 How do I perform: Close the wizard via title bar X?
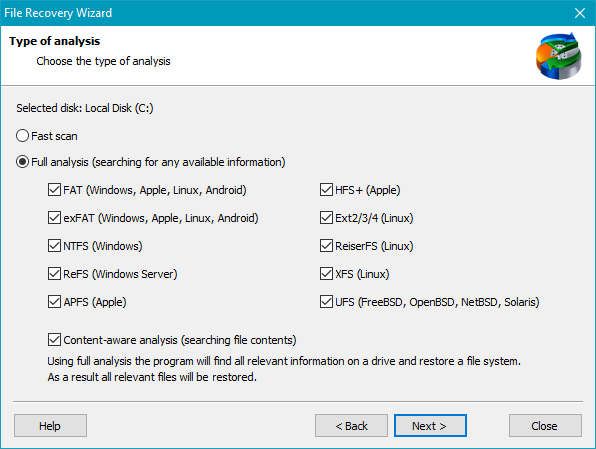[580, 13]
